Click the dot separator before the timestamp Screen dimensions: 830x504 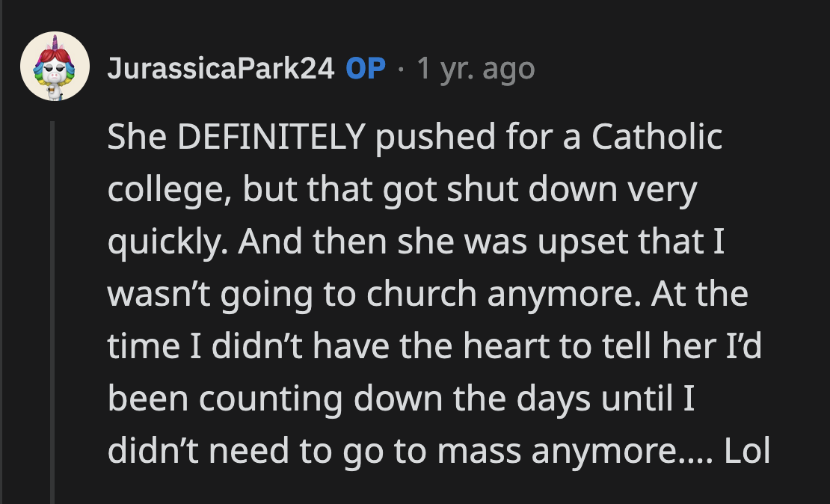399,67
